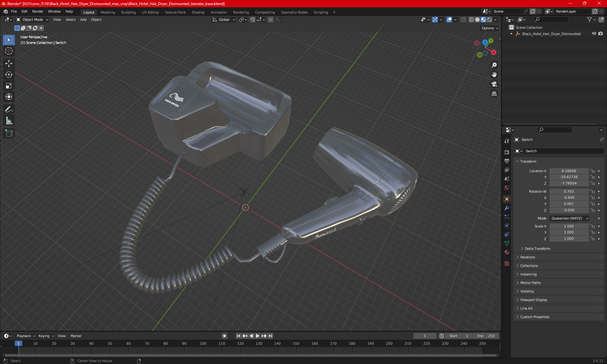Collapse the Transform panel

(528, 161)
